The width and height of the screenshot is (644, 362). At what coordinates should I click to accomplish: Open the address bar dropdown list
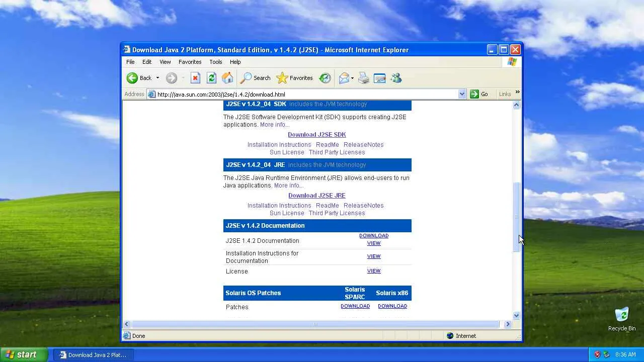click(462, 94)
